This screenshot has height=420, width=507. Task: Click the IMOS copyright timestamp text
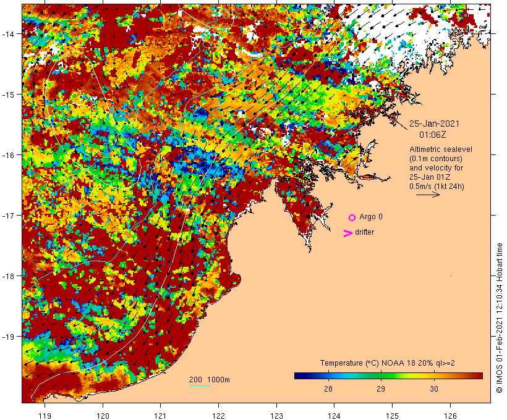pos(500,318)
